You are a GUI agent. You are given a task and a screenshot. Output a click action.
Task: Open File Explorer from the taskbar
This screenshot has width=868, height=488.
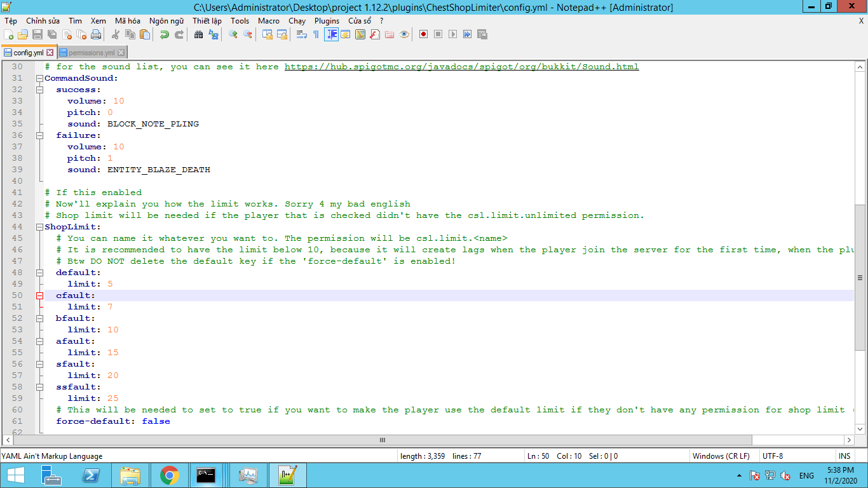click(130, 475)
